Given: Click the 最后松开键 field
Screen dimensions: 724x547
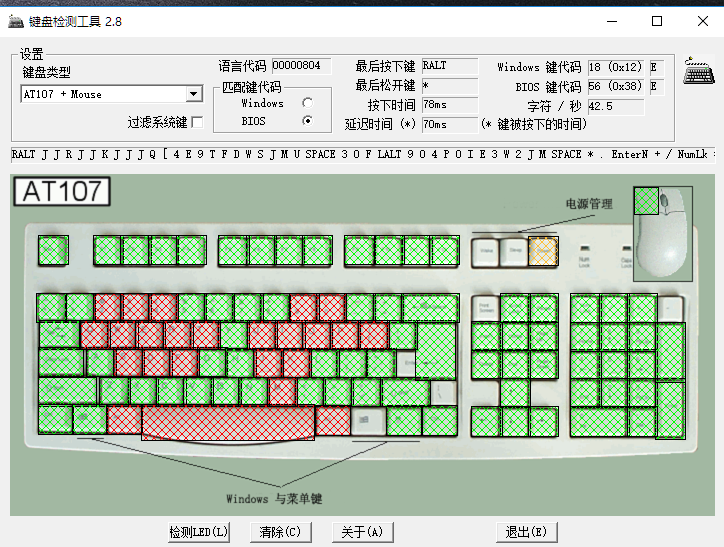Looking at the screenshot, I should click(x=450, y=85).
